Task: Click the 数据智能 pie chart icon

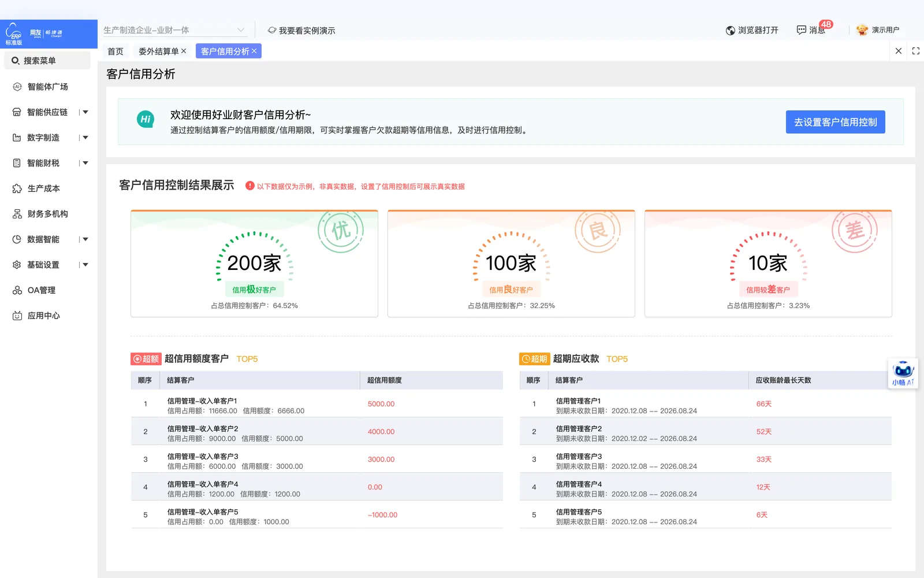Action: click(17, 239)
